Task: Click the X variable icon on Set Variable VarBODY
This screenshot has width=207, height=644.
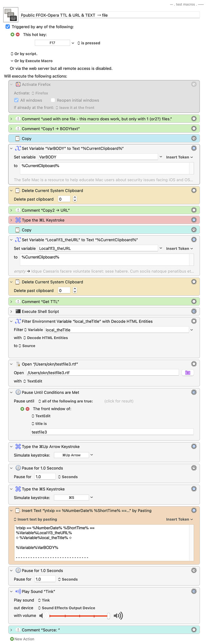Action: pyautogui.click(x=18, y=148)
